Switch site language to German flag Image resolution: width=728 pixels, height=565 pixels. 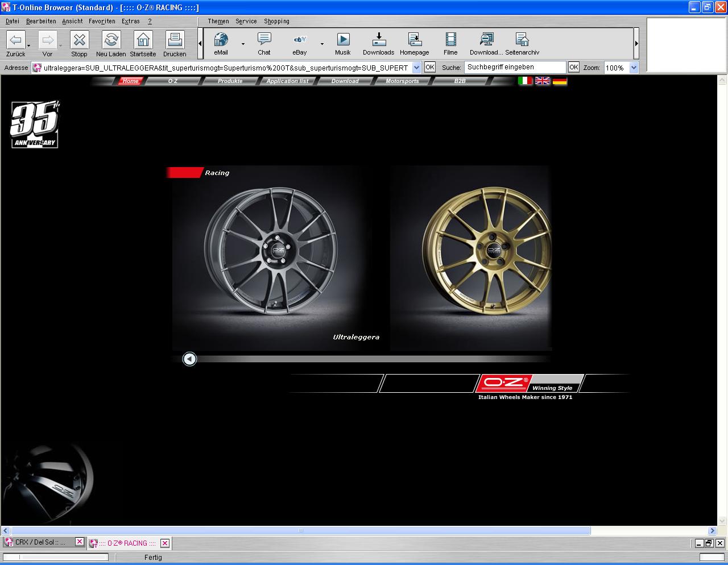point(560,81)
